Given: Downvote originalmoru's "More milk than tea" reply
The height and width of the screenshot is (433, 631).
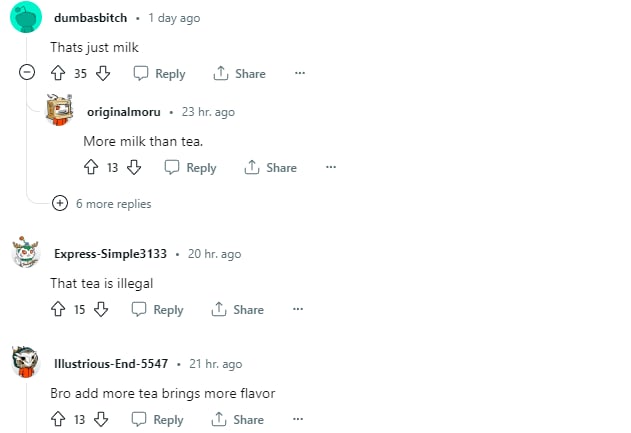Looking at the screenshot, I should [134, 167].
